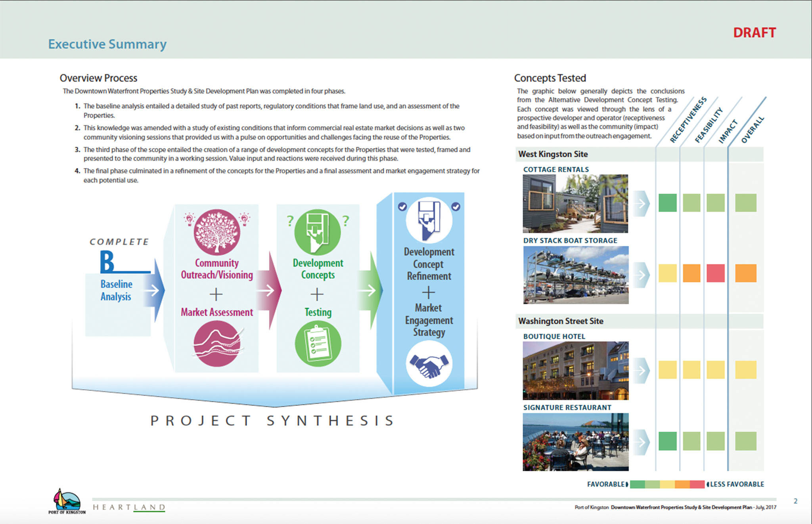Click the green Testing clipboard checklist icon
812x524 pixels.
pyautogui.click(x=318, y=344)
